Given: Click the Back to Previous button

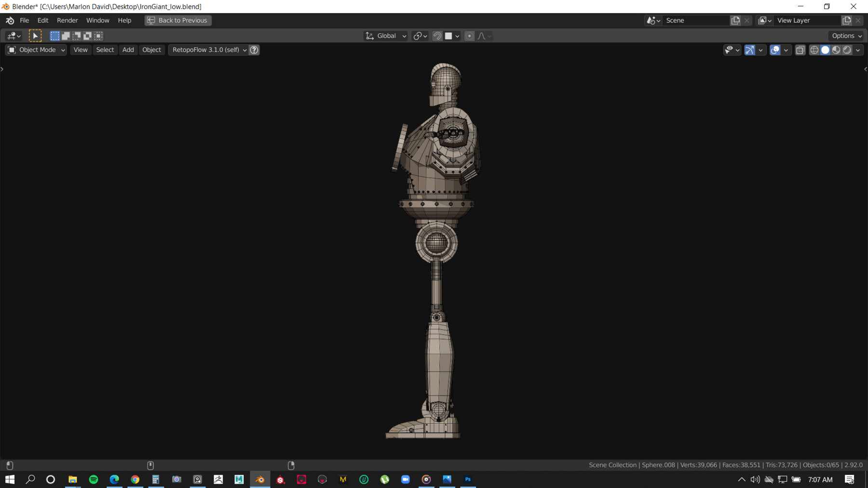Looking at the screenshot, I should [x=177, y=20].
